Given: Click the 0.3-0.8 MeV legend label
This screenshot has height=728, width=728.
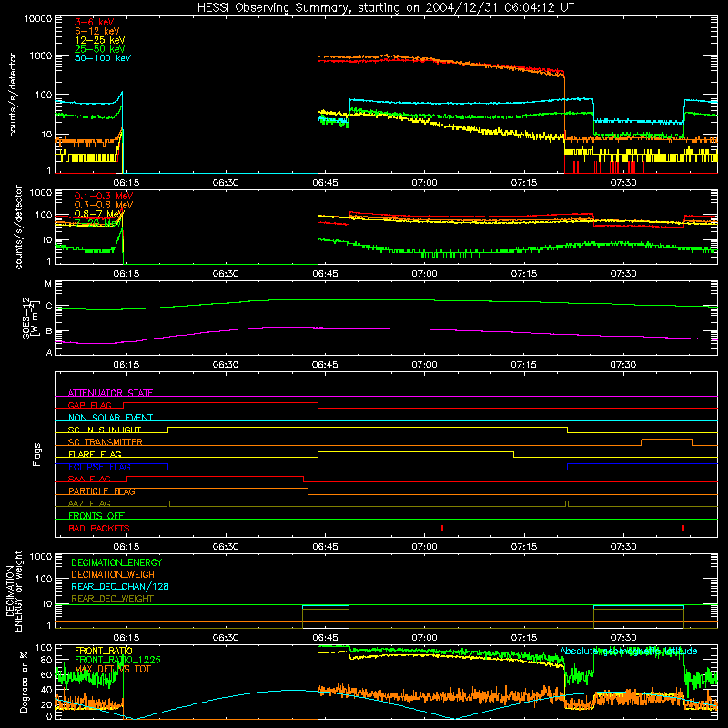Looking at the screenshot, I should (x=104, y=205).
